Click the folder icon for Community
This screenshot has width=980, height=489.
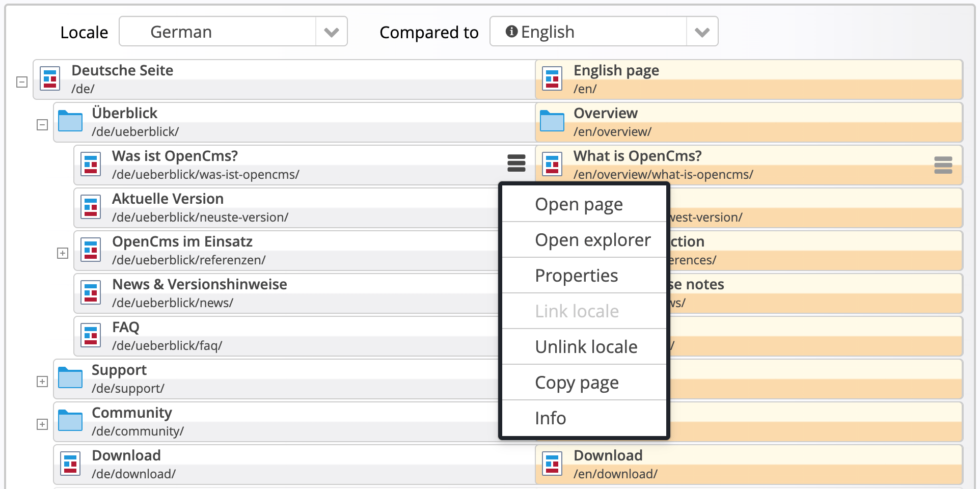coord(71,421)
